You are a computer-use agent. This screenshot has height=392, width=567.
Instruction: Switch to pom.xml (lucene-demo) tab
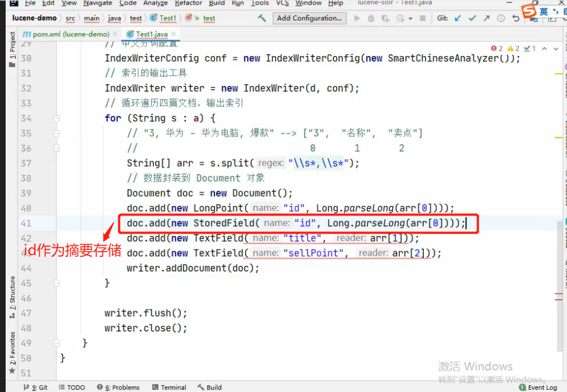(x=66, y=34)
